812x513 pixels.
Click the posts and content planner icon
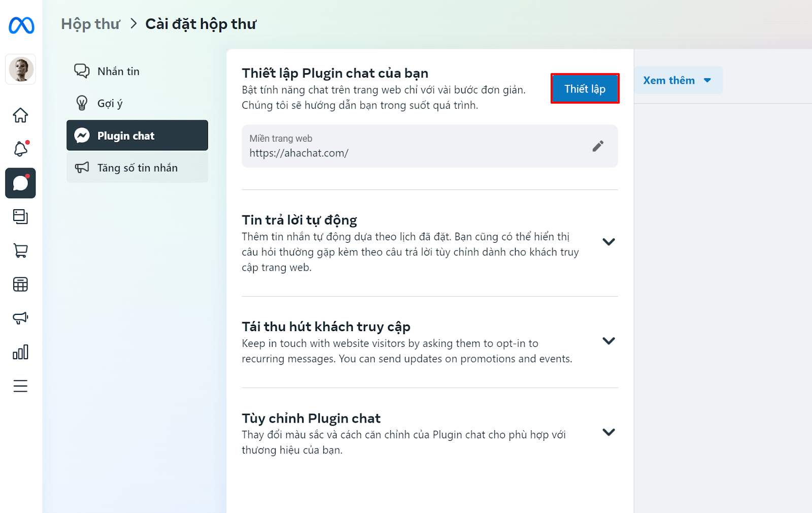pyautogui.click(x=20, y=217)
